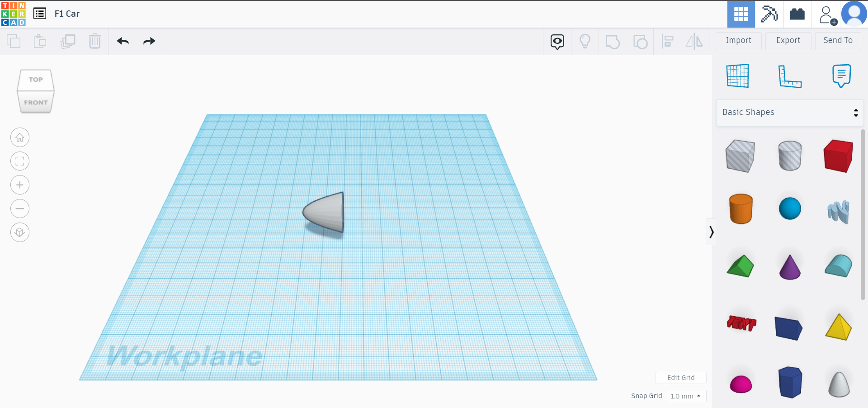Viewport: 868px width, 408px height.
Task: Click the Ungroup shapes icon
Action: tap(640, 42)
